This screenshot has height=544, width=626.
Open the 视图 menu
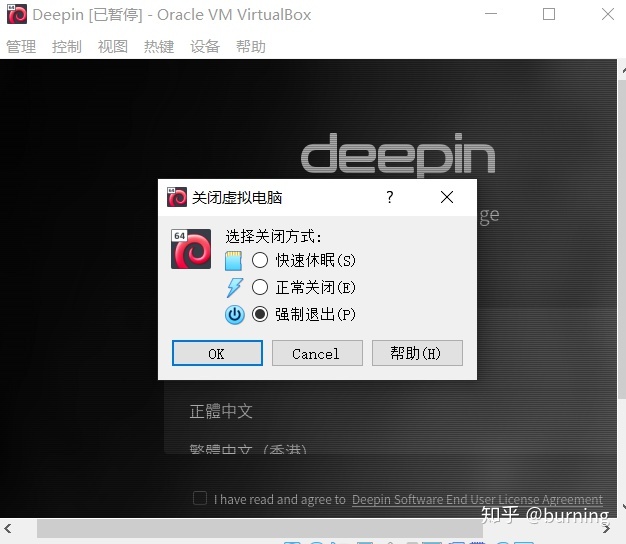tap(113, 46)
